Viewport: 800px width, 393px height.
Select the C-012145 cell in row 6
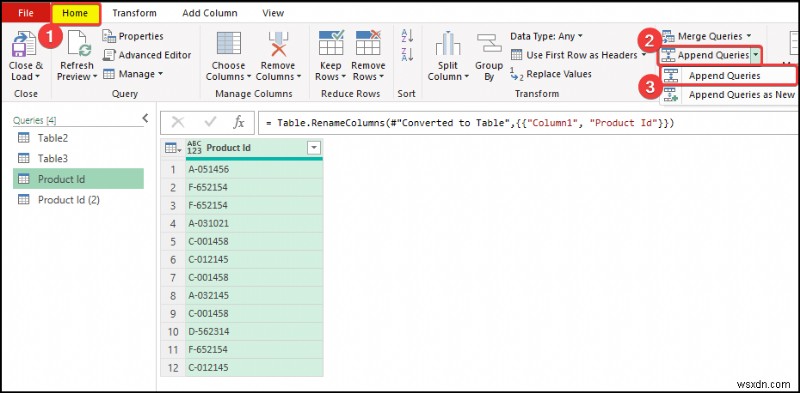[254, 260]
